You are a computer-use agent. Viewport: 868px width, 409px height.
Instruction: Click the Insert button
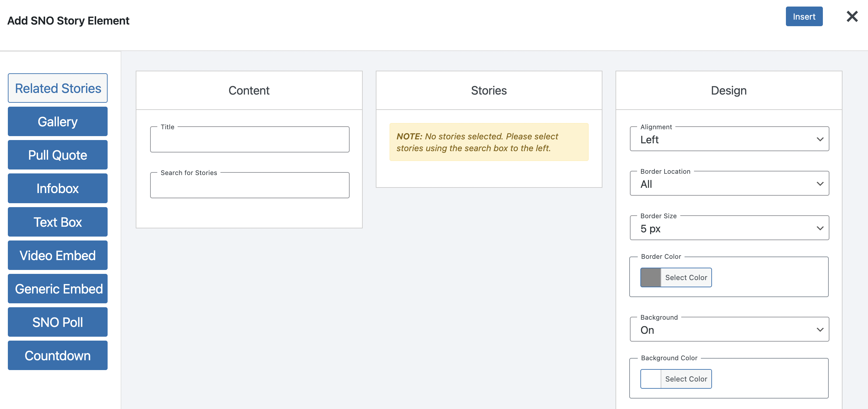pos(804,16)
